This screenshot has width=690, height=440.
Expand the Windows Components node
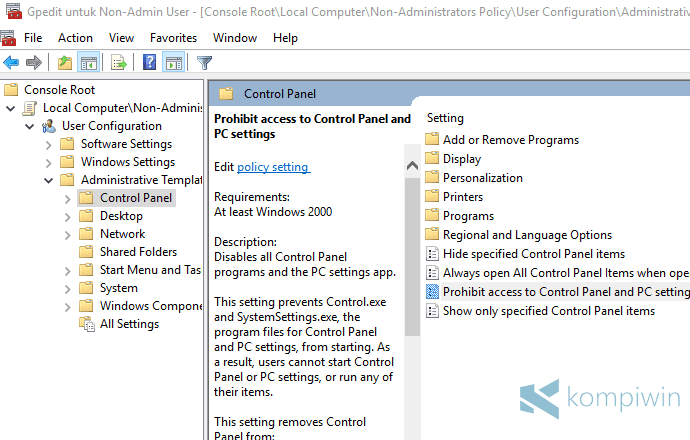[x=67, y=307]
